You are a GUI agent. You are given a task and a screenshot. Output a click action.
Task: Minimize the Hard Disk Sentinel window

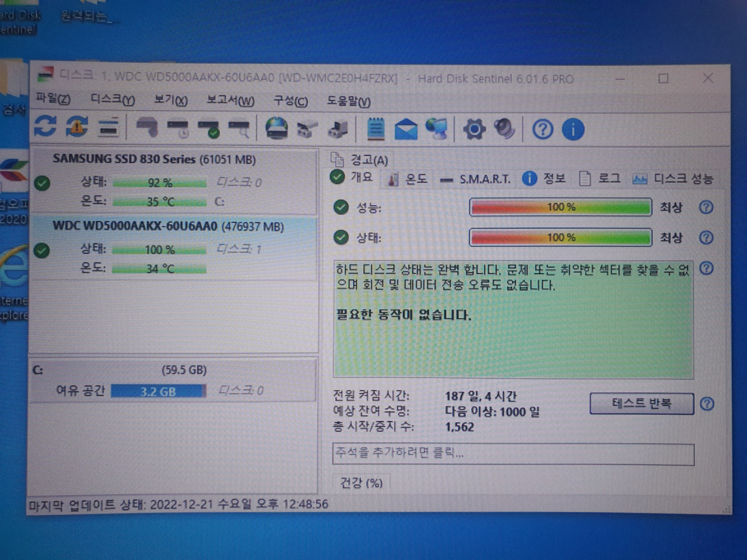pos(620,79)
